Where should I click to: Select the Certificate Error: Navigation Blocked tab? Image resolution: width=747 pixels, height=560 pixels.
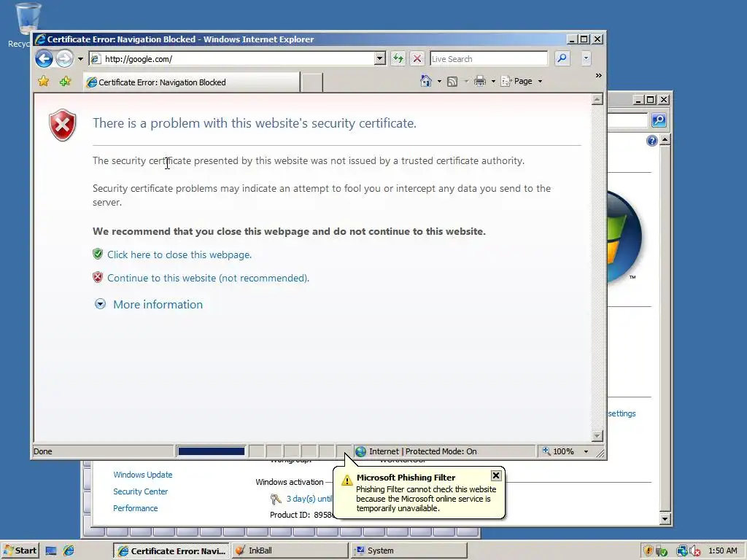click(192, 82)
